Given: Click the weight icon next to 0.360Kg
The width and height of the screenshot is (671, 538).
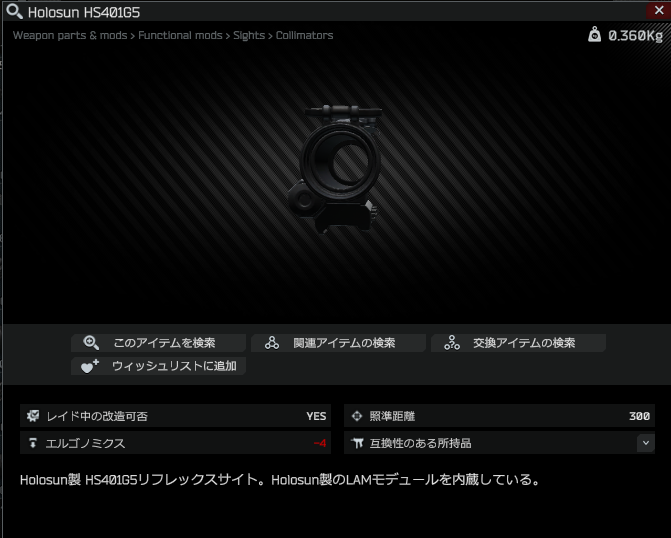Looking at the screenshot, I should (x=594, y=35).
